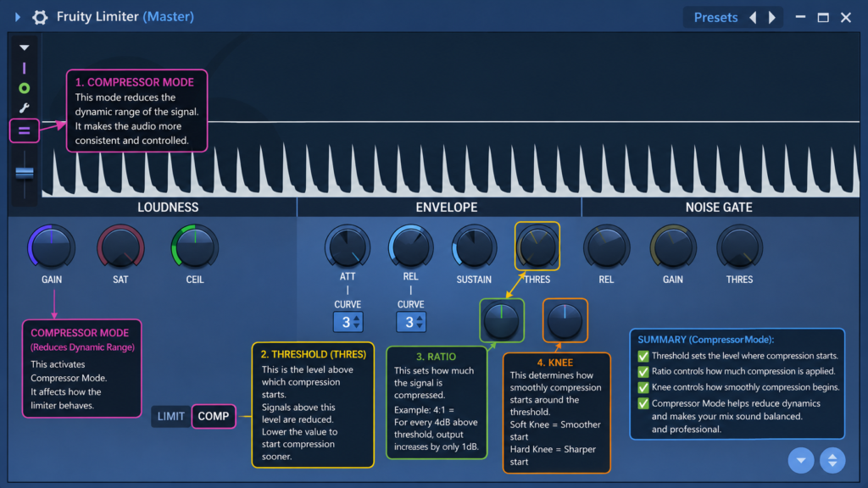Click the round down-arrow button

(x=801, y=460)
